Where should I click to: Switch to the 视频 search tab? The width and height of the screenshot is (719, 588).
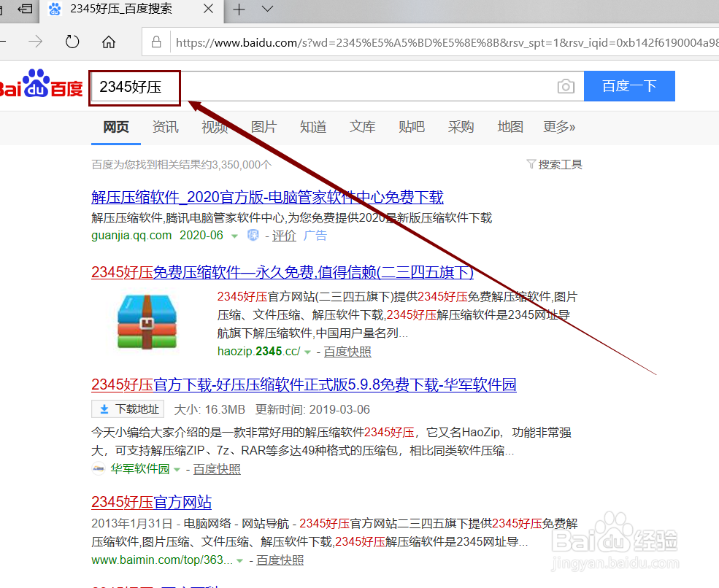coord(215,127)
